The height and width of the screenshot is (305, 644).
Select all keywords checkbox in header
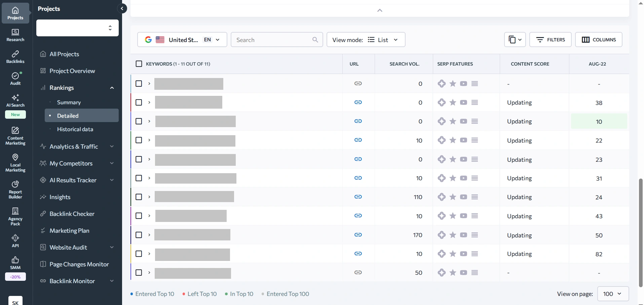(139, 64)
